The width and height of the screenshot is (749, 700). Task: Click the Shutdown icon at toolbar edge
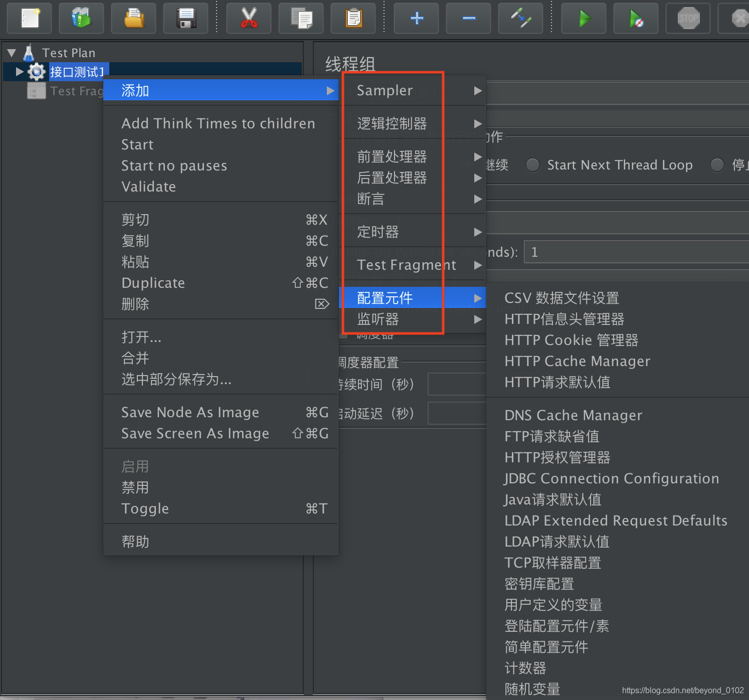(x=734, y=18)
